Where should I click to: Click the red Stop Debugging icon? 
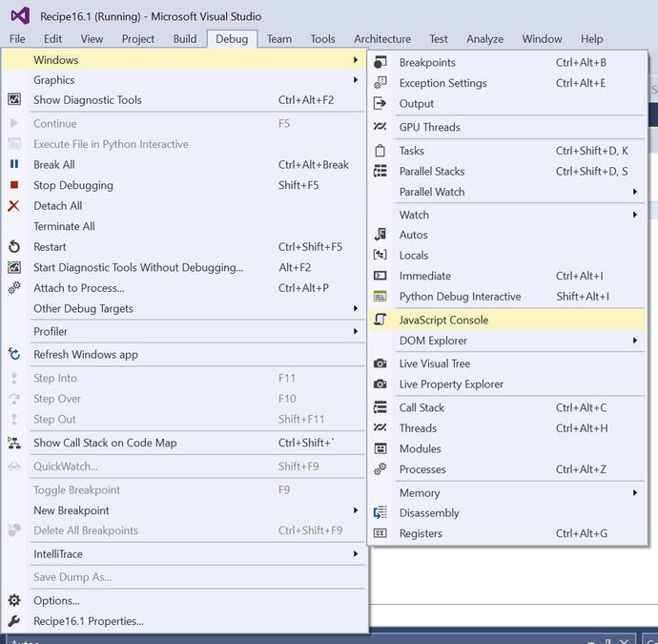click(x=14, y=185)
